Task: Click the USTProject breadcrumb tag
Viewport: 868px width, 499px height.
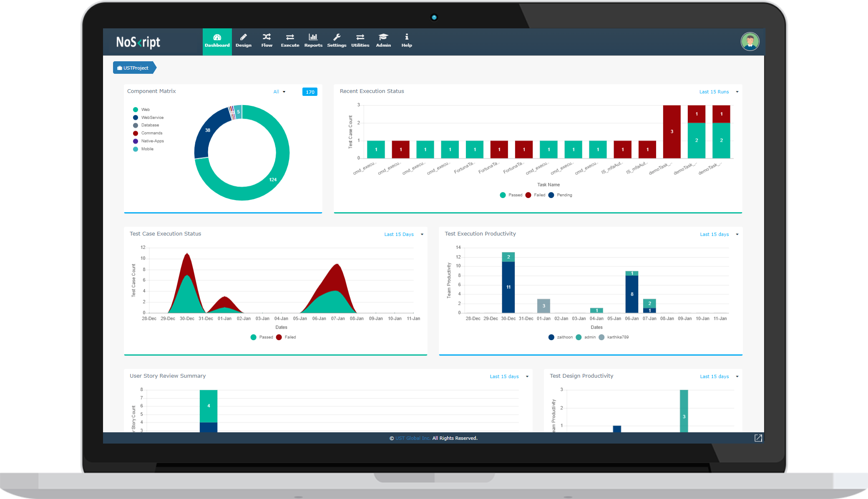Action: [134, 68]
